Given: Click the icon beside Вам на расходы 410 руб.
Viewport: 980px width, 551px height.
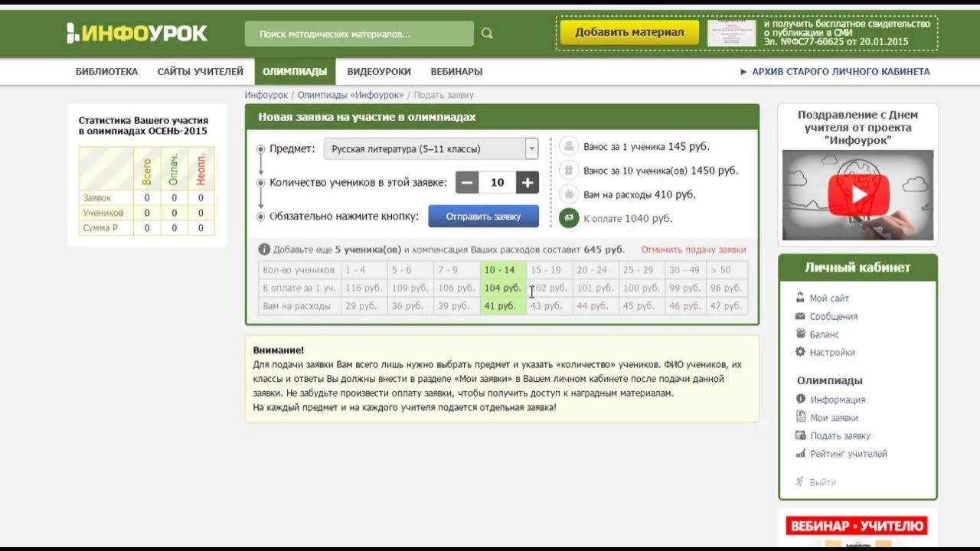Looking at the screenshot, I should click(x=569, y=194).
